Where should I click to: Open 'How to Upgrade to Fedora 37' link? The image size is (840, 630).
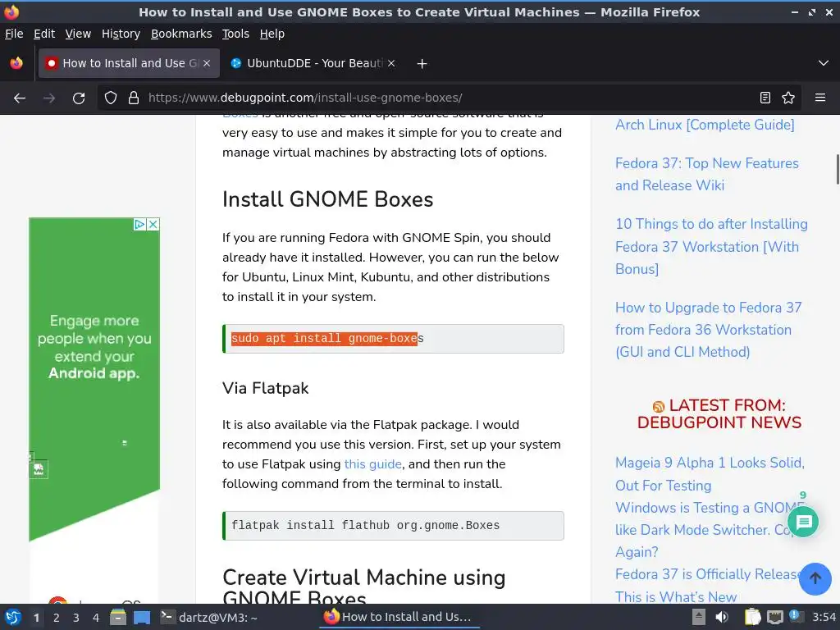point(708,330)
